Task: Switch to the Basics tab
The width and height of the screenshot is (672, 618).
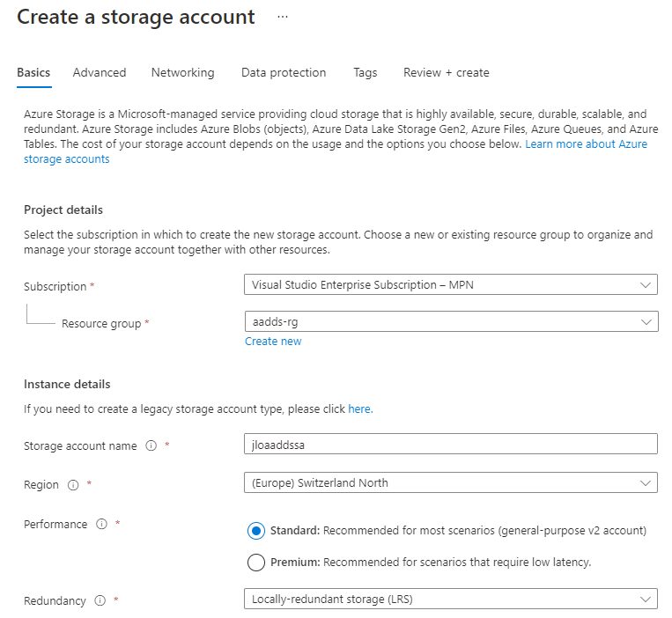Action: (33, 73)
